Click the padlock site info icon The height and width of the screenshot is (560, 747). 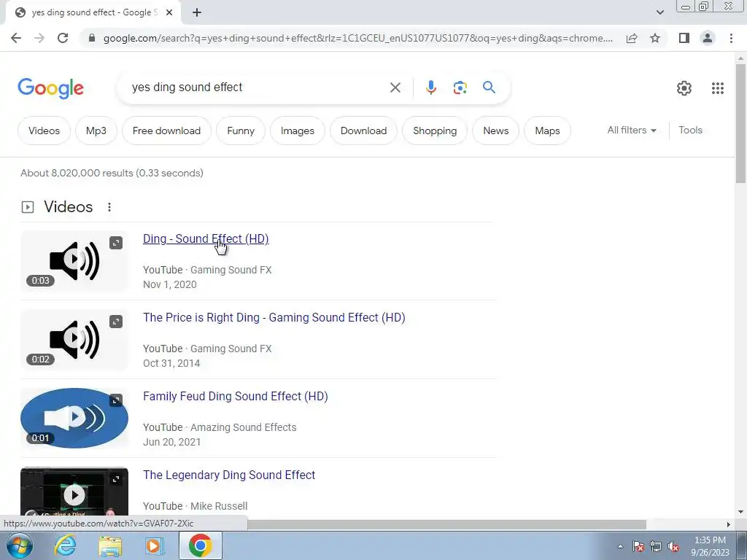pyautogui.click(x=92, y=38)
